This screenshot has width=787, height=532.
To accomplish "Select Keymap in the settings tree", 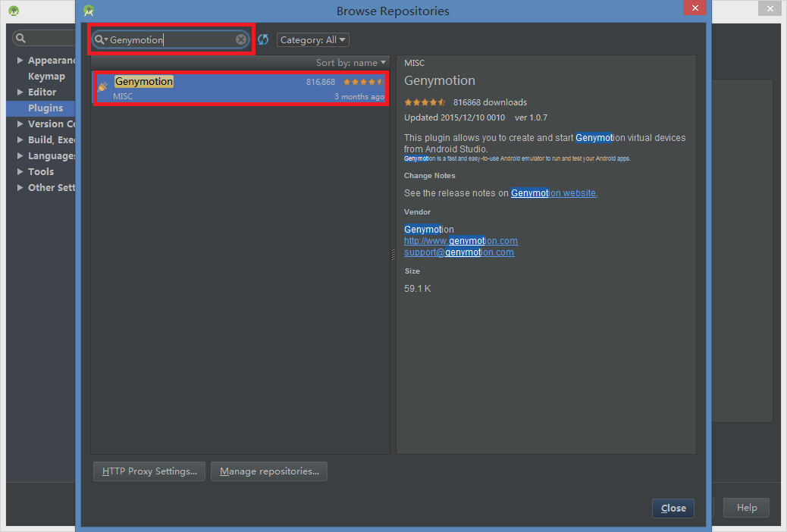I will 46,77.
